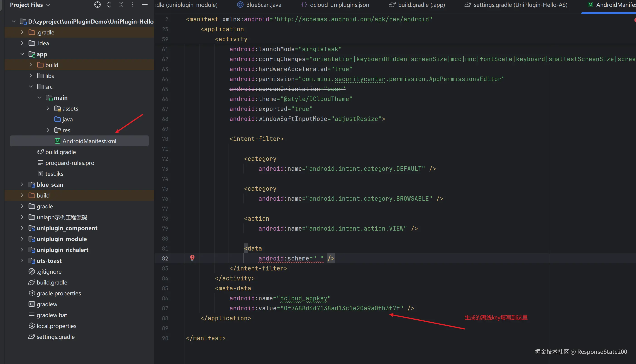Collapse the app module folder
636x364 pixels.
click(22, 54)
